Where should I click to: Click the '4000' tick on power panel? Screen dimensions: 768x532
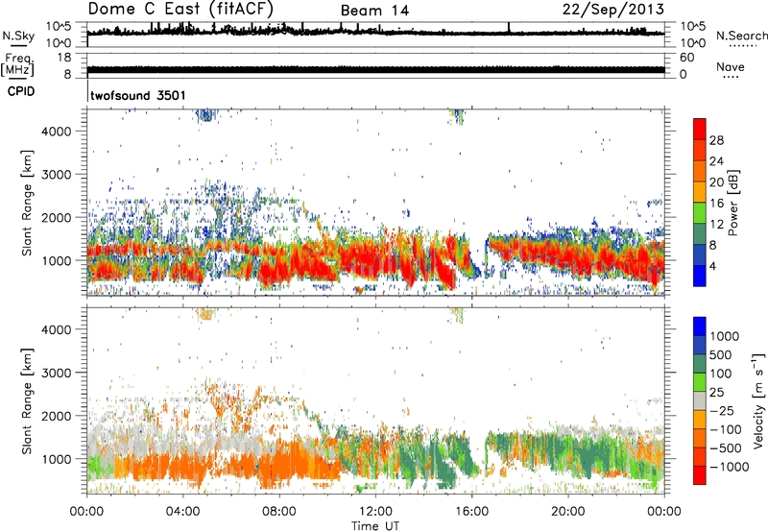pyautogui.click(x=56, y=132)
